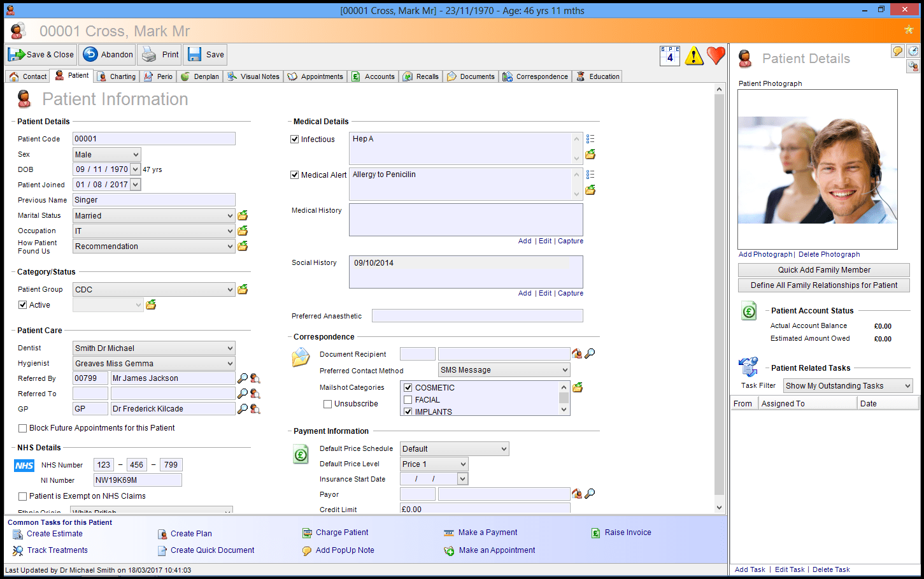Open the BPE chart indicator
Viewport: 924px width, 579px height.
click(x=669, y=55)
